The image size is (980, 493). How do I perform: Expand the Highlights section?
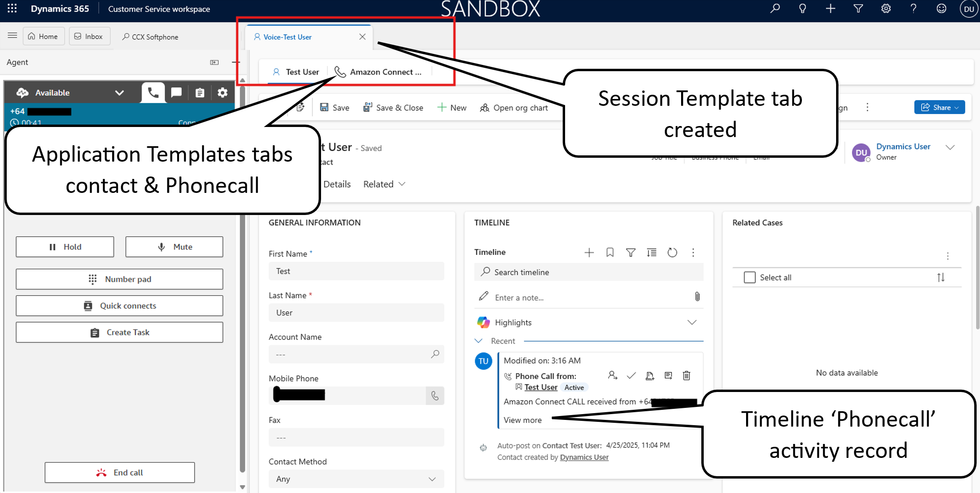click(692, 322)
